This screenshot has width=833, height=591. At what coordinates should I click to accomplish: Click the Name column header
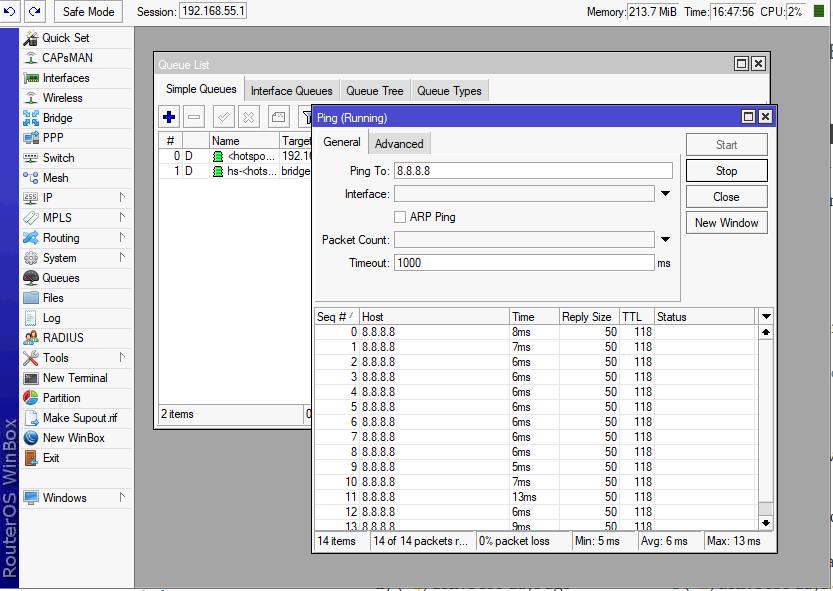[x=244, y=141]
